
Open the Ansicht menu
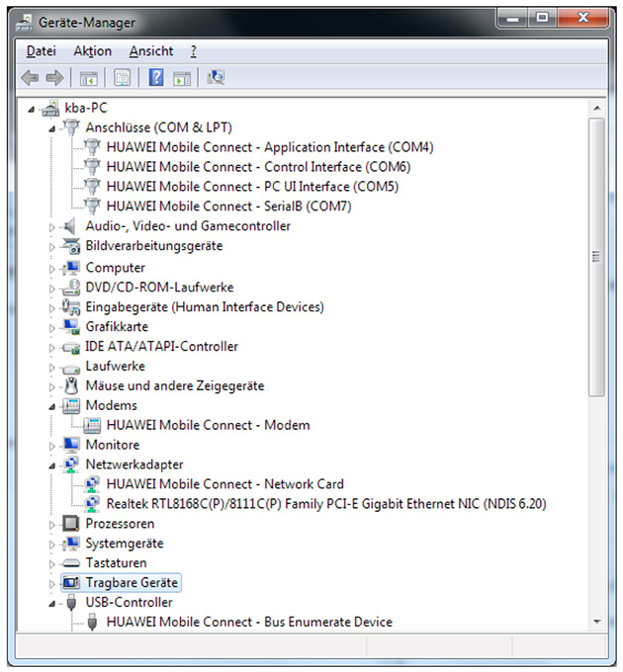pos(151,51)
